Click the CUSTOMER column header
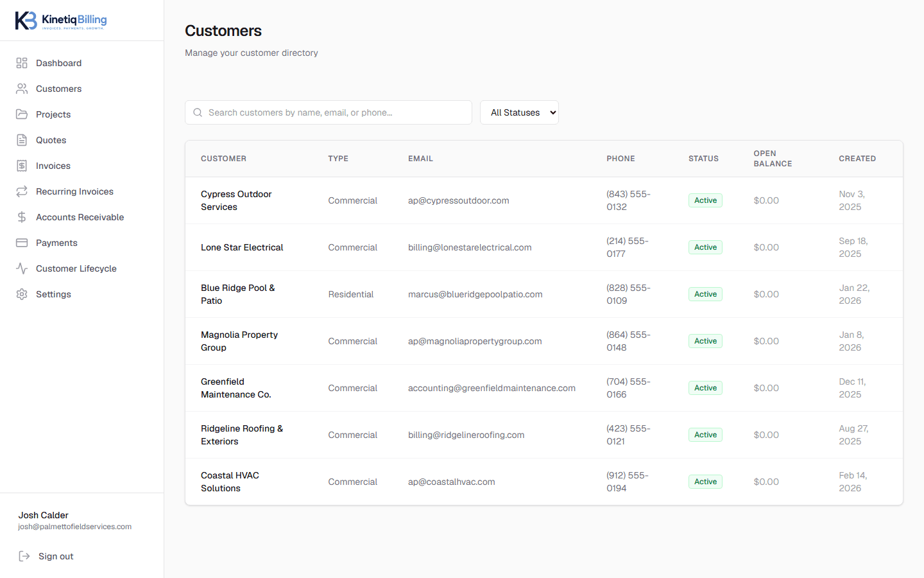The width and height of the screenshot is (924, 578). [223, 159]
